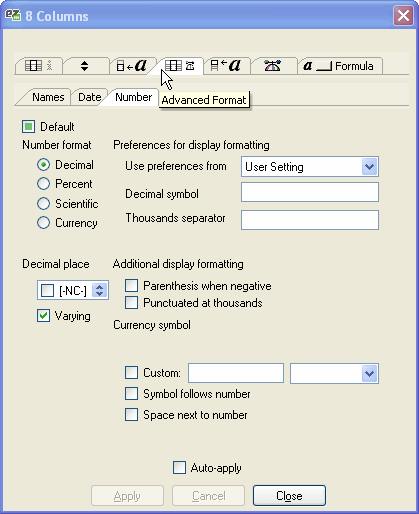Enable Punctuated at thousands
Image resolution: width=419 pixels, height=514 pixels.
point(131,303)
